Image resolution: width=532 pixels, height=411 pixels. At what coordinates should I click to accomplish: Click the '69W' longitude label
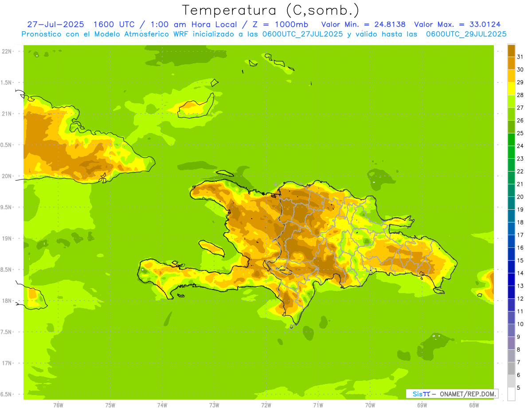coord(422,405)
